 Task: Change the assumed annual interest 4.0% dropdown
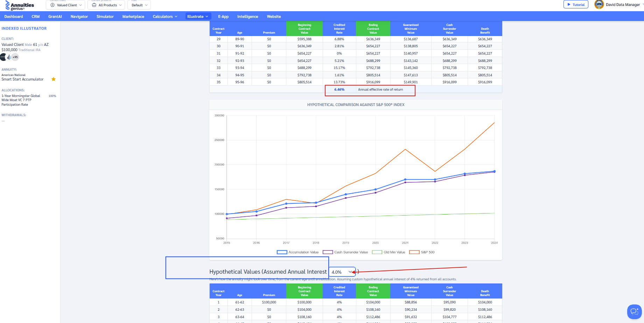tap(342, 272)
